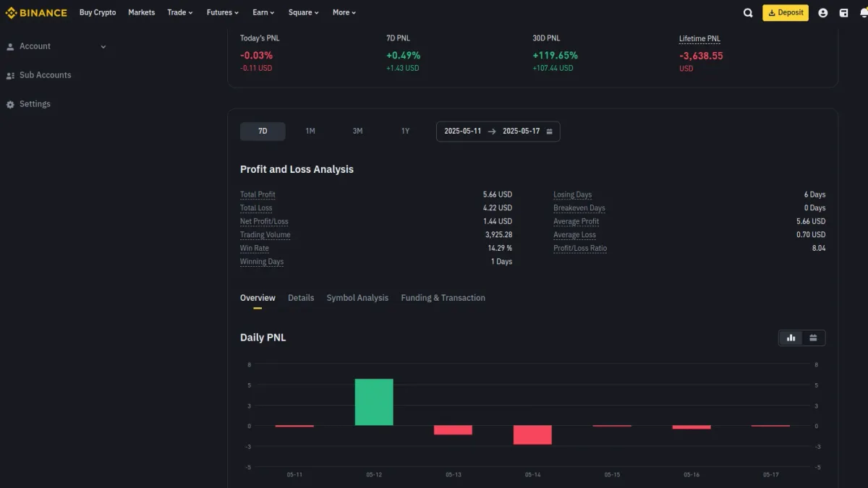Open the Futures dropdown menu

point(223,12)
